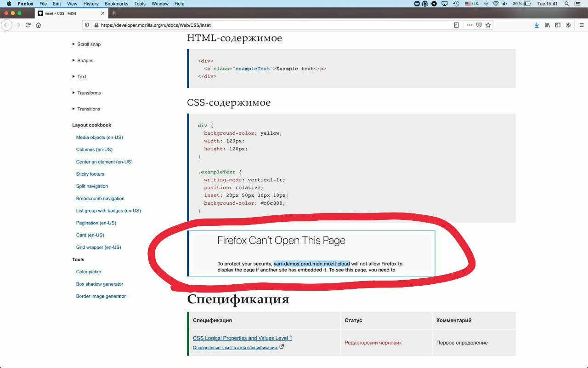Open the Help menu
The width and height of the screenshot is (588, 368).
pyautogui.click(x=179, y=4)
